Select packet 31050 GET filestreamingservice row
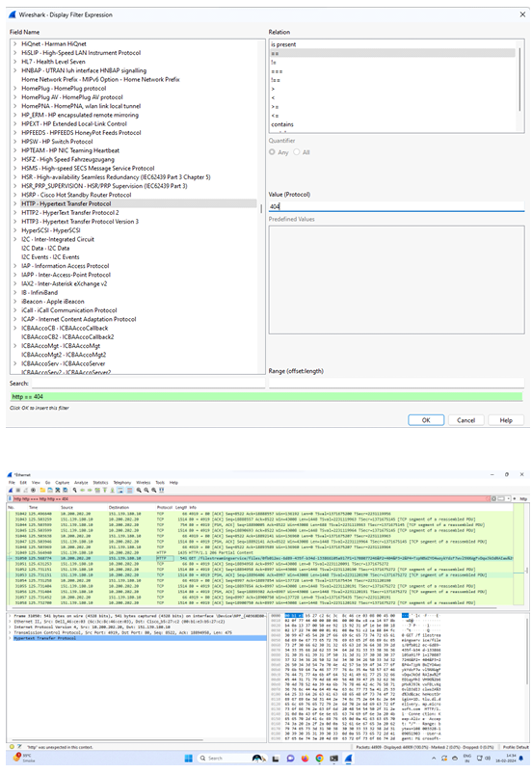 261,558
